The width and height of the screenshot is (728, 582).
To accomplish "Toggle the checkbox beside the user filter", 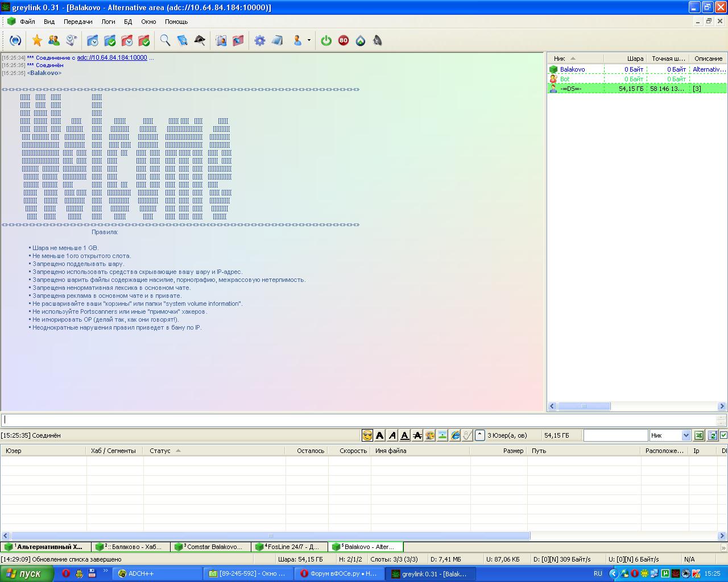I will click(x=723, y=435).
